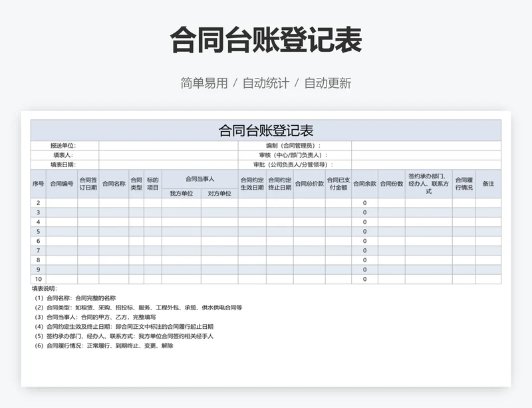Click the input cell next to 填表人
The image size is (532, 408).
coord(169,155)
